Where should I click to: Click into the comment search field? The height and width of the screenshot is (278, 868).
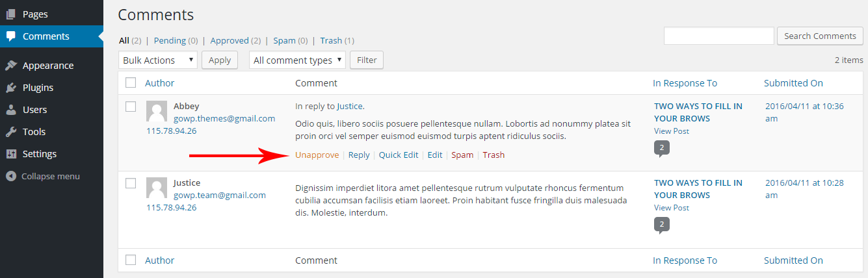718,36
